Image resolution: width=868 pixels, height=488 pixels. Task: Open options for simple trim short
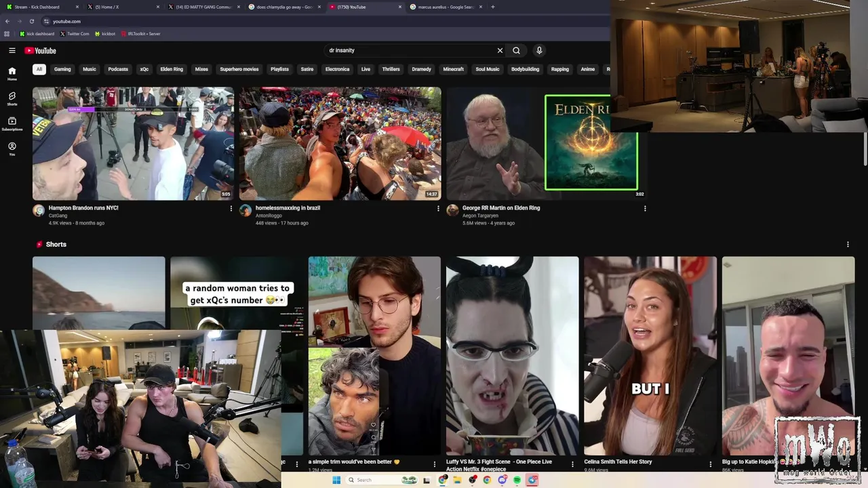click(435, 464)
